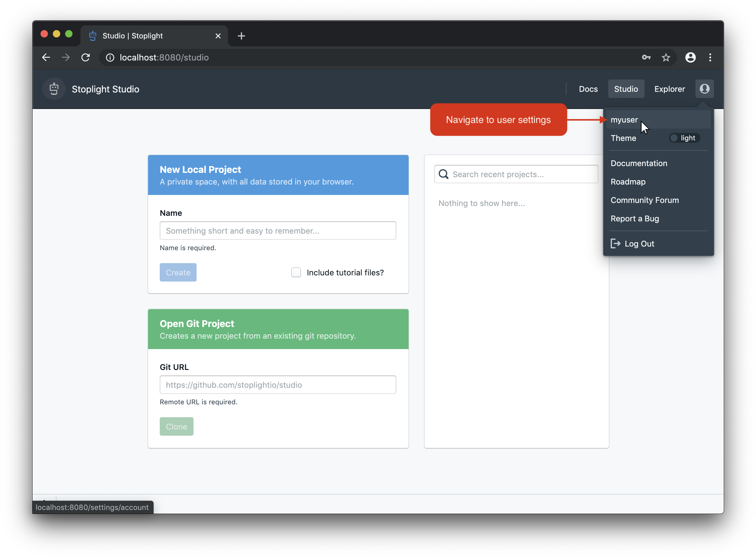Open Documentation from the user menu
The image size is (756, 556).
tap(638, 163)
